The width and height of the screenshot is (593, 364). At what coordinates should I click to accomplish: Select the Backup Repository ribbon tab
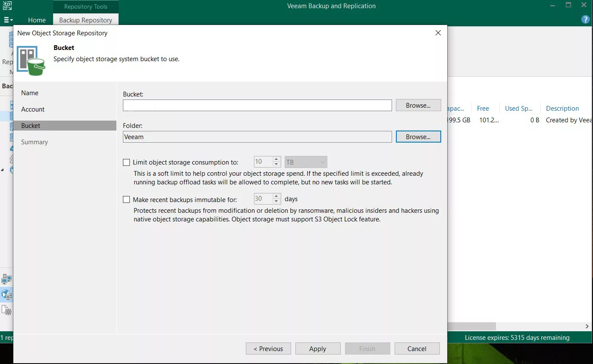click(85, 20)
